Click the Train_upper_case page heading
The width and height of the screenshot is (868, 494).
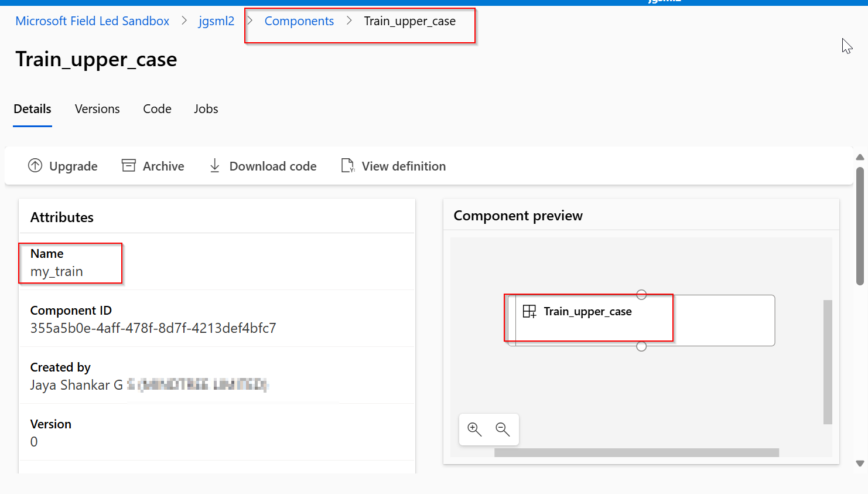[96, 60]
